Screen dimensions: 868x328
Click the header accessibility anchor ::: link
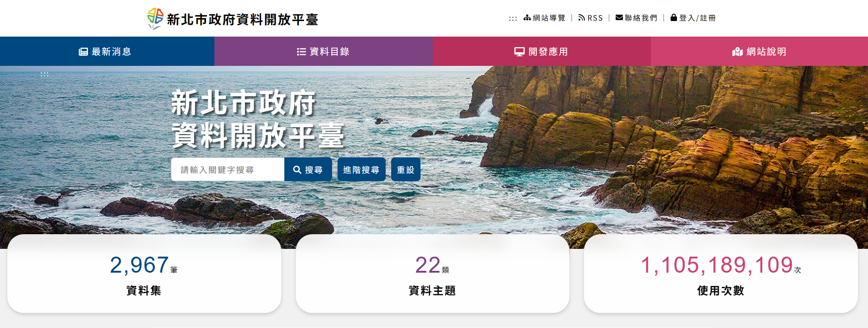tap(513, 18)
